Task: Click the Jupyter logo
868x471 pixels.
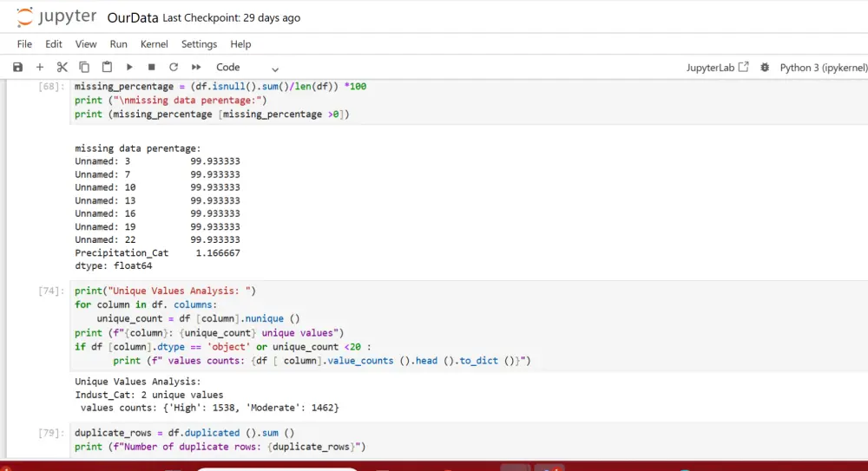Action: click(56, 17)
